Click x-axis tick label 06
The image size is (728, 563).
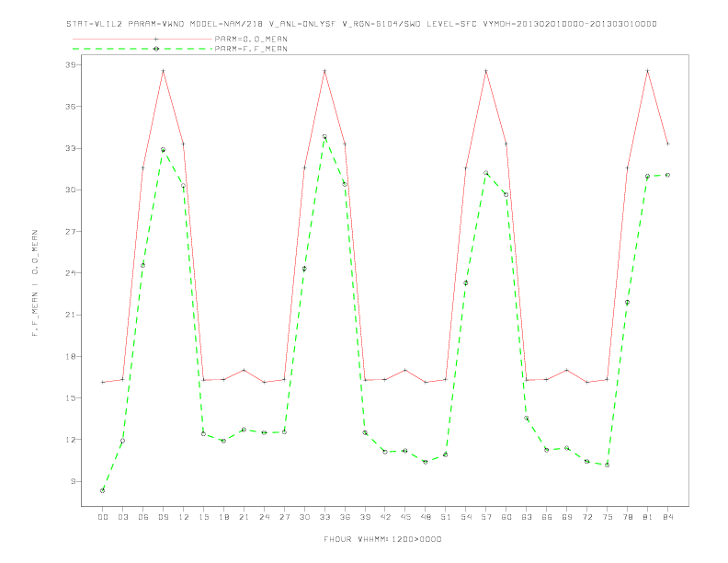point(143,517)
